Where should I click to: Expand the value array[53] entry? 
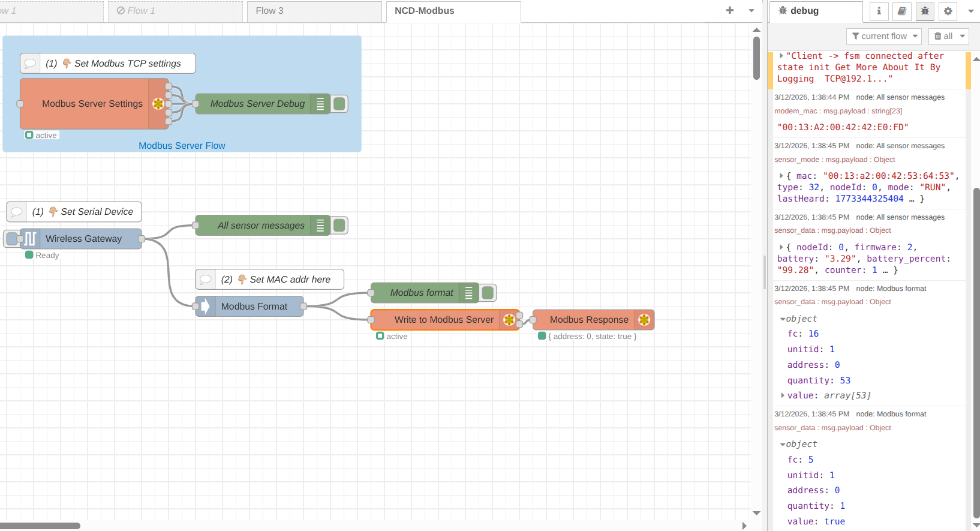pos(783,395)
